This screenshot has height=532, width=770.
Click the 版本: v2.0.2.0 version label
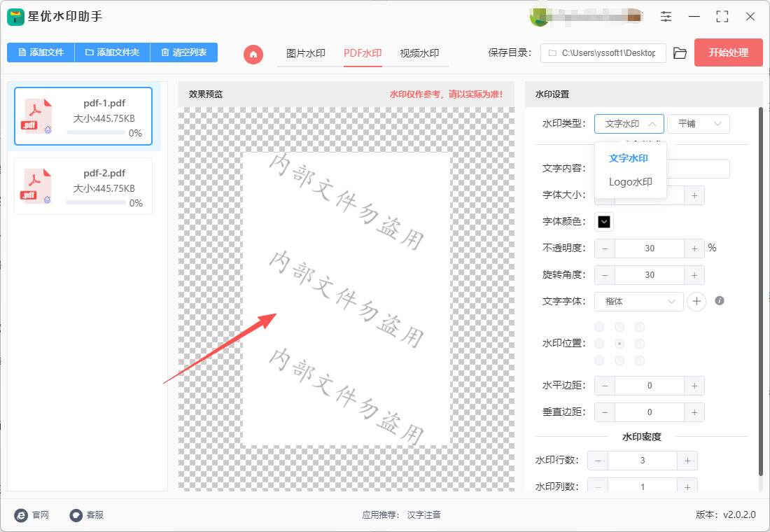725,514
